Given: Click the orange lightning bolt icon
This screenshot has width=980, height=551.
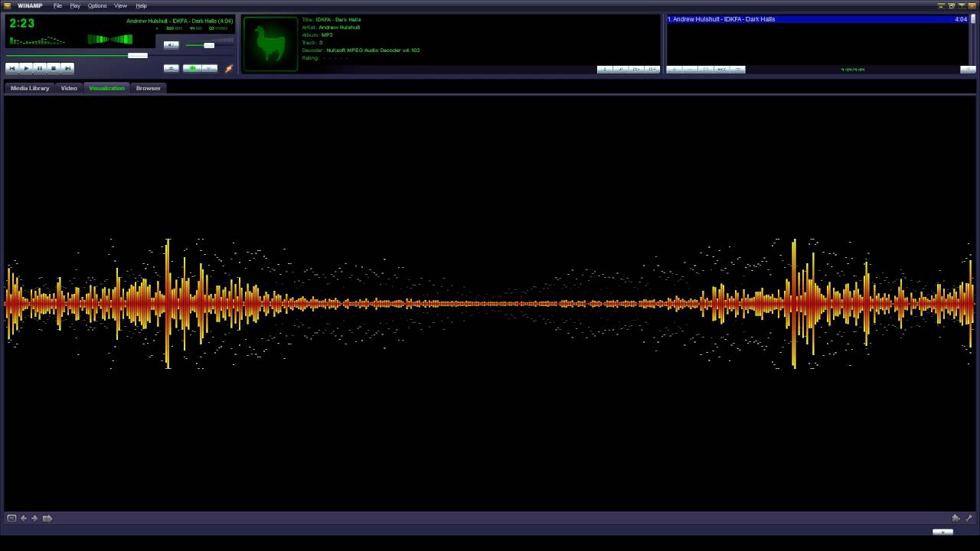Looking at the screenshot, I should [228, 68].
